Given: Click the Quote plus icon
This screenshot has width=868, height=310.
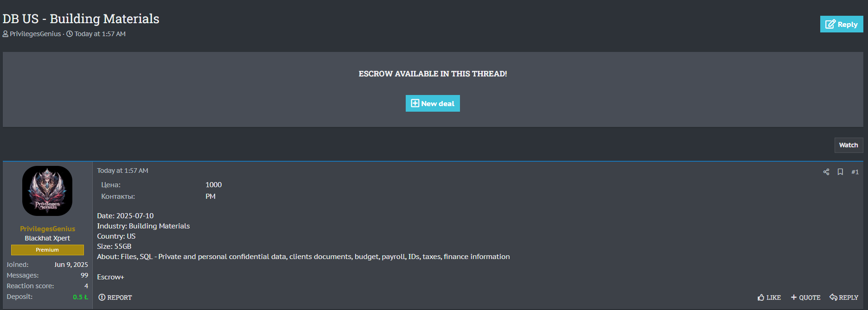Looking at the screenshot, I should pyautogui.click(x=794, y=297).
